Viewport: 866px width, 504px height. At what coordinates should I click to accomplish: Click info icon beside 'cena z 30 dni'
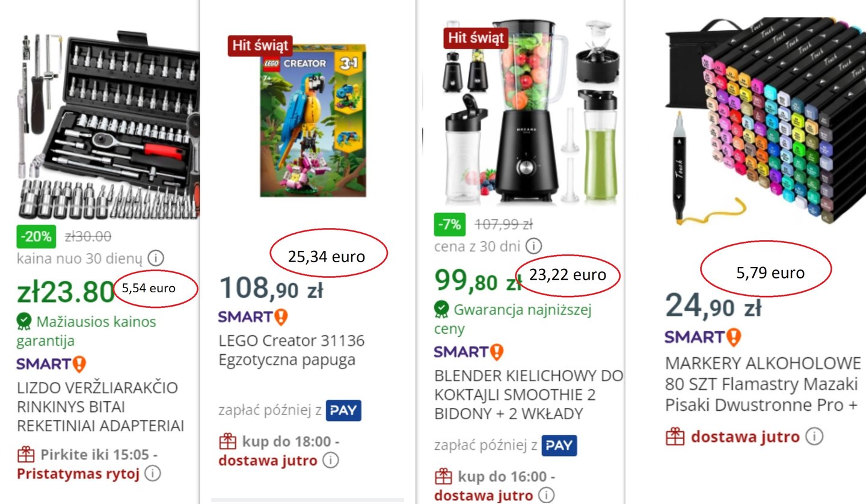coord(533,246)
